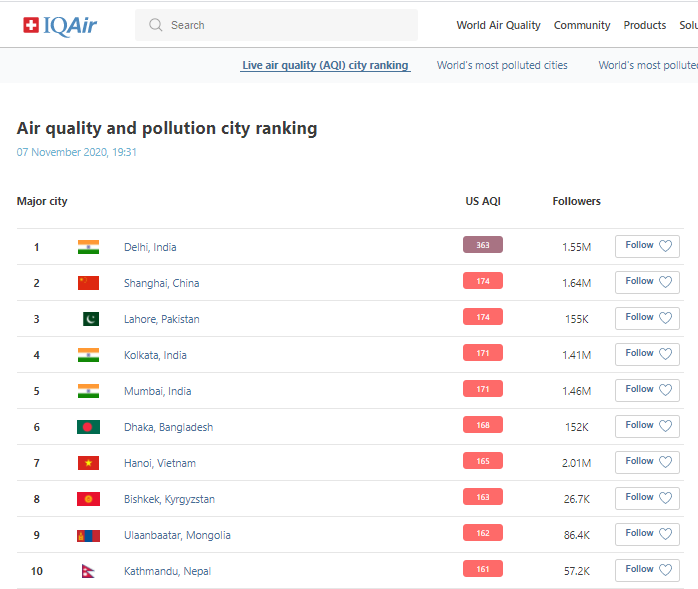Select Live air quality city ranking tab

(x=325, y=65)
